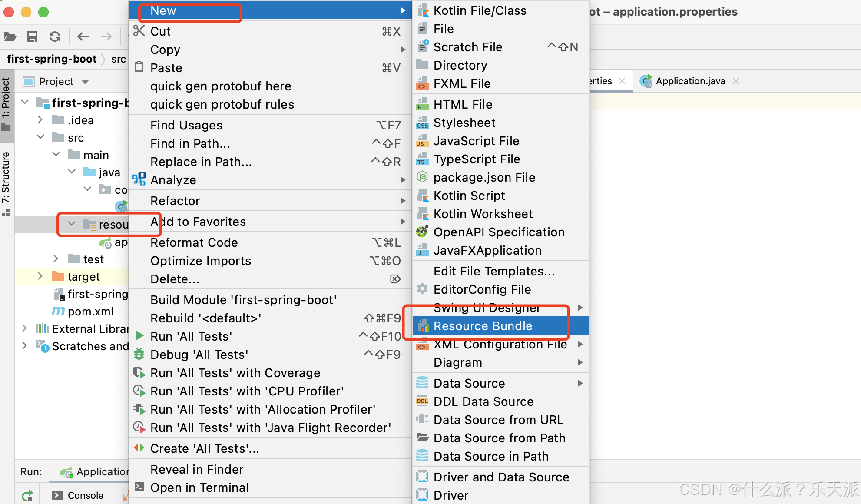Close the Application.java tab
Screen dimensions: 861x504
pyautogui.click(x=736, y=81)
